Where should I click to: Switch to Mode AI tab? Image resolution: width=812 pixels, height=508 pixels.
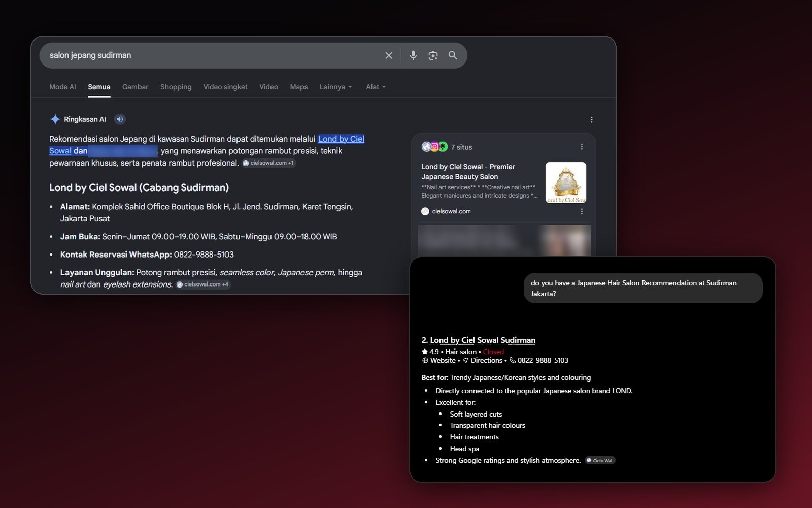pyautogui.click(x=62, y=87)
